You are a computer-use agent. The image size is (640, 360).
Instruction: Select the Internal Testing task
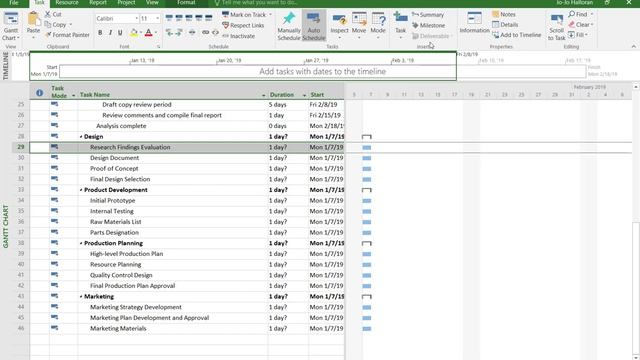click(x=112, y=211)
